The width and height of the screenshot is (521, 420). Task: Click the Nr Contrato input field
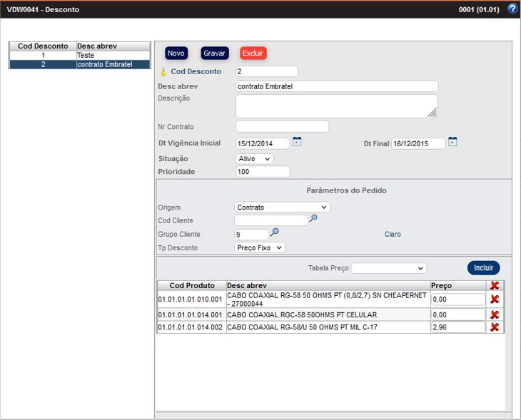(282, 127)
